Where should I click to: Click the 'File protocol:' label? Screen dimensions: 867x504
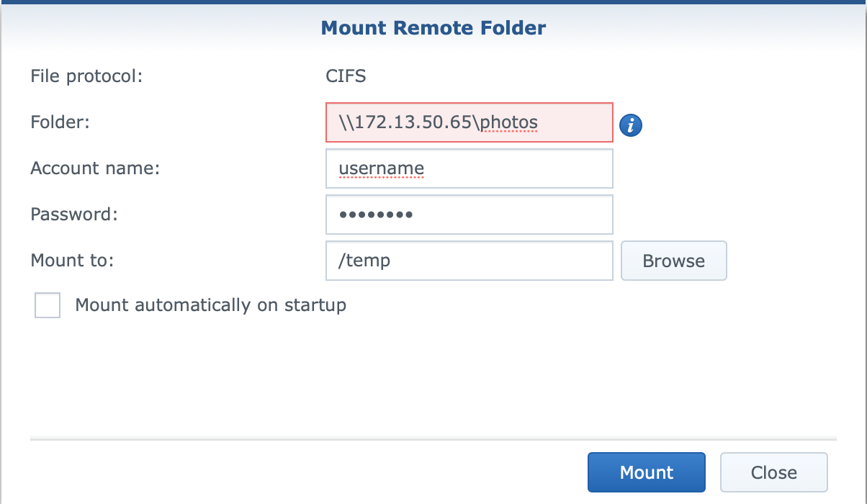coord(87,76)
